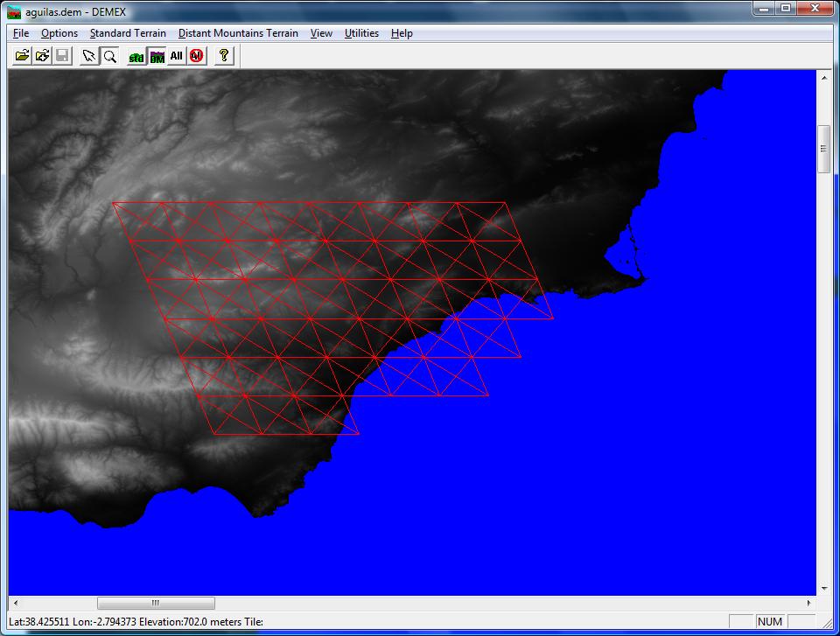This screenshot has height=636, width=840.
Task: Click the vertical scrollbar thumb
Action: tap(823, 150)
